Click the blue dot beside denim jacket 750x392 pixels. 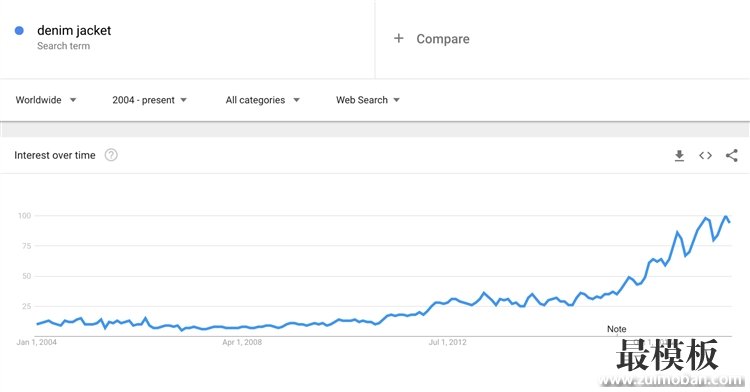click(19, 31)
